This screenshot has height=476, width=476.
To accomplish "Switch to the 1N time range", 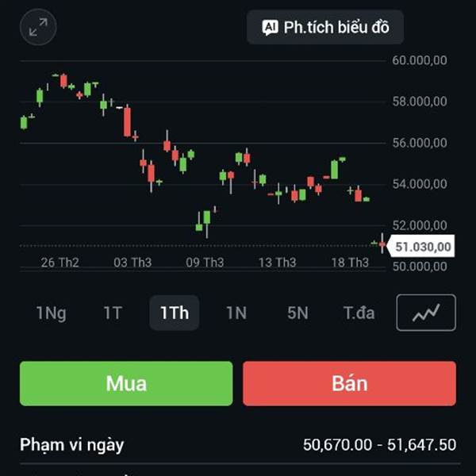I will [236, 313].
